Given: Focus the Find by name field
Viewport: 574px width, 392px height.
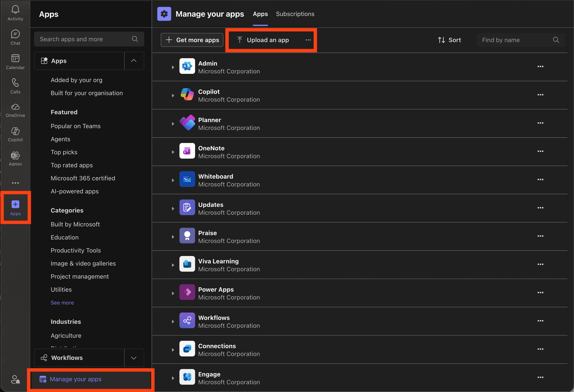Looking at the screenshot, I should click(521, 40).
